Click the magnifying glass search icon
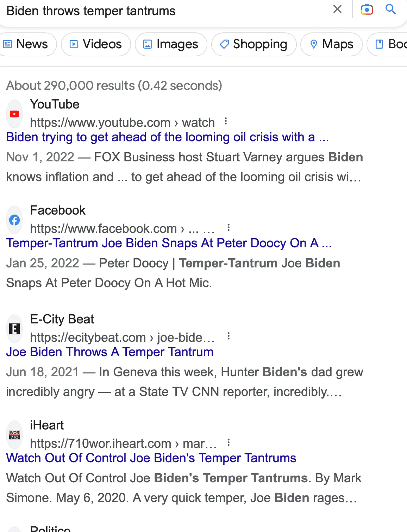This screenshot has width=407, height=532. point(390,10)
